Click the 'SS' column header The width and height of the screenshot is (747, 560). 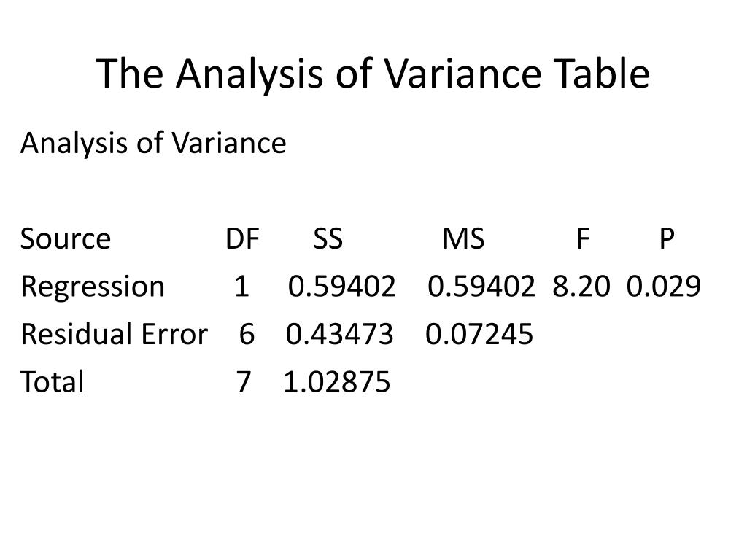pos(328,238)
